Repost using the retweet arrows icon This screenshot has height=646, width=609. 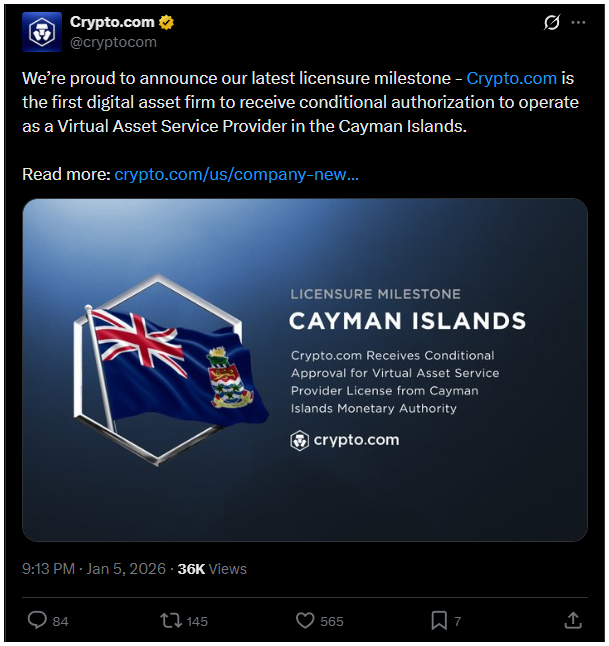[171, 620]
